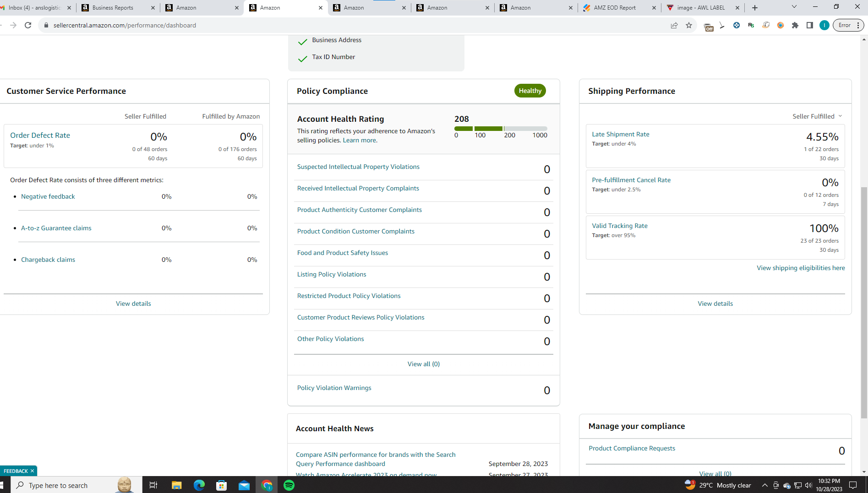
Task: Open Chargeback claims link
Action: (48, 260)
